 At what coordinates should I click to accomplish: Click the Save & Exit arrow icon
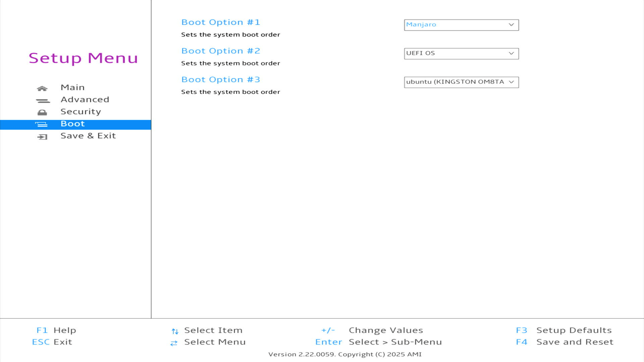42,137
